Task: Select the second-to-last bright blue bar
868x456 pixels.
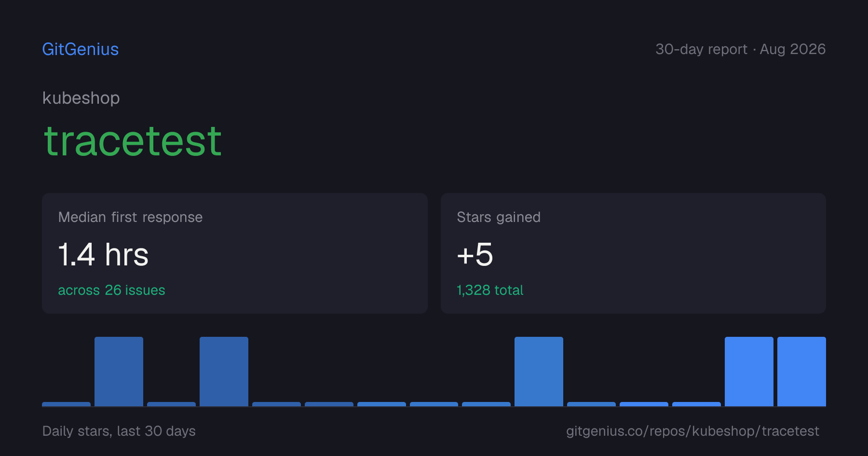Action: pos(749,372)
